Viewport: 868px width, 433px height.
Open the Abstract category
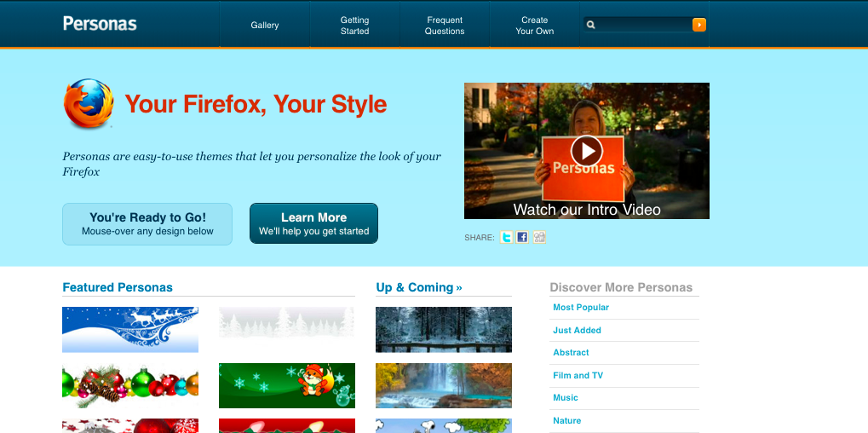[x=571, y=352]
